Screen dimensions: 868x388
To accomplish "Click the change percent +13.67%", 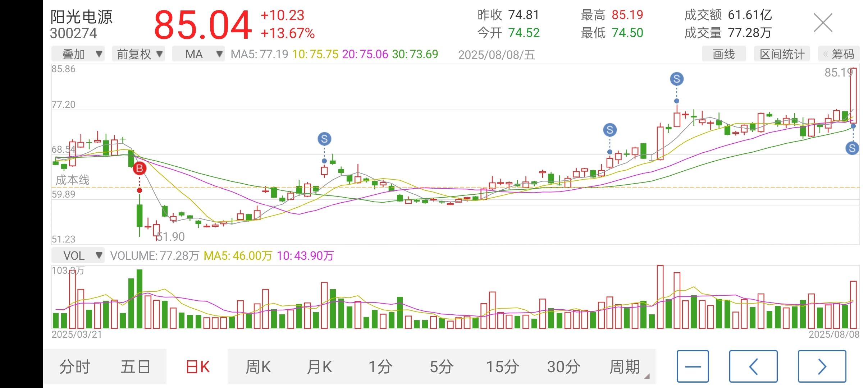I will click(x=288, y=33).
